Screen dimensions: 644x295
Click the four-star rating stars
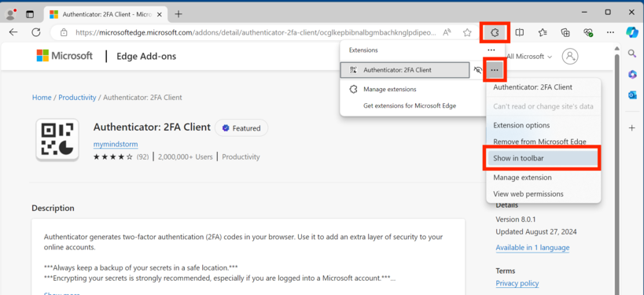click(x=113, y=157)
